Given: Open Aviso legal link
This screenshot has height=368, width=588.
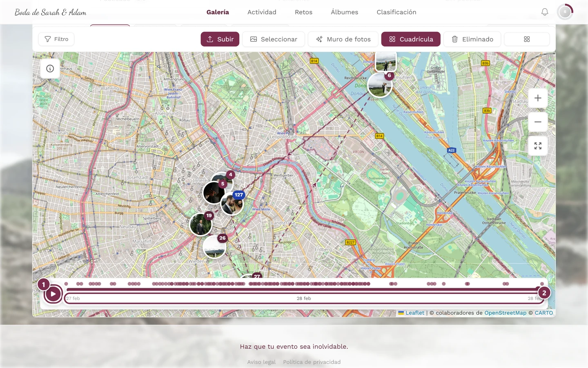Looking at the screenshot, I should [261, 362].
